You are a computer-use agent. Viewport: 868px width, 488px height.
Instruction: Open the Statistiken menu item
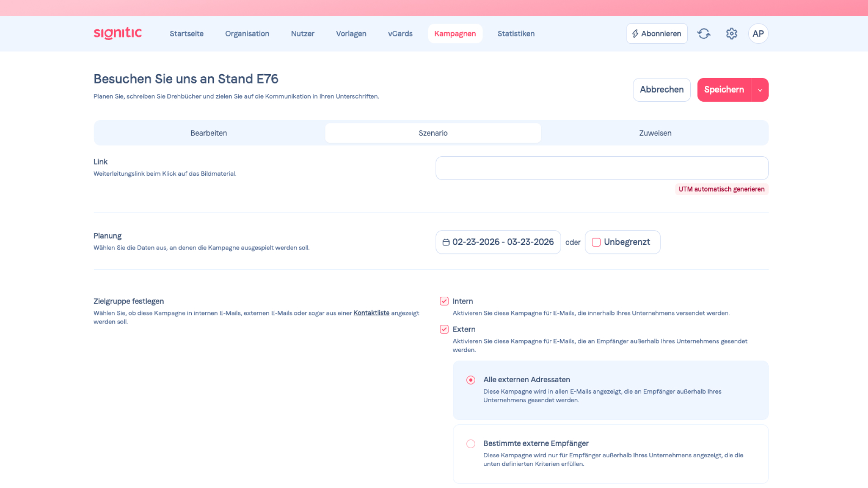tap(516, 33)
